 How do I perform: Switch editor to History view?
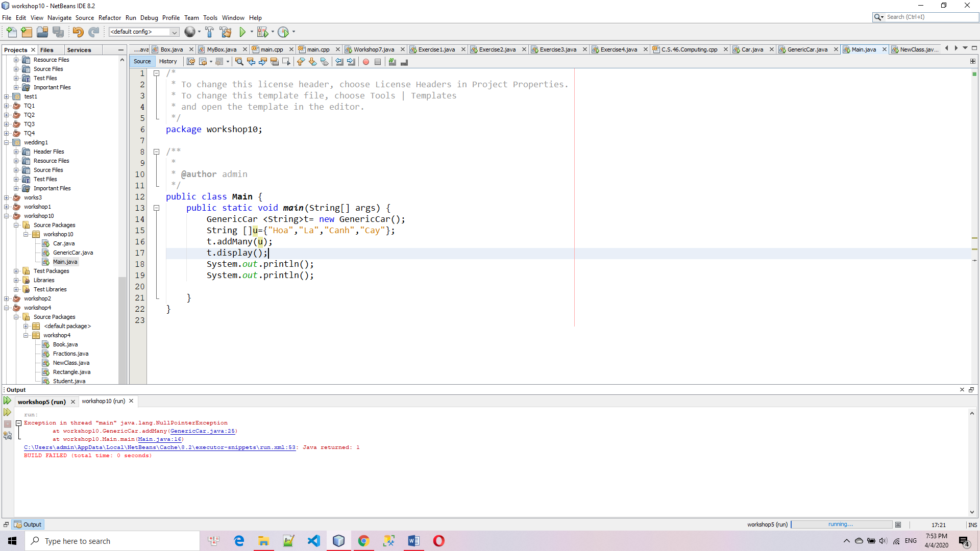[x=168, y=61]
